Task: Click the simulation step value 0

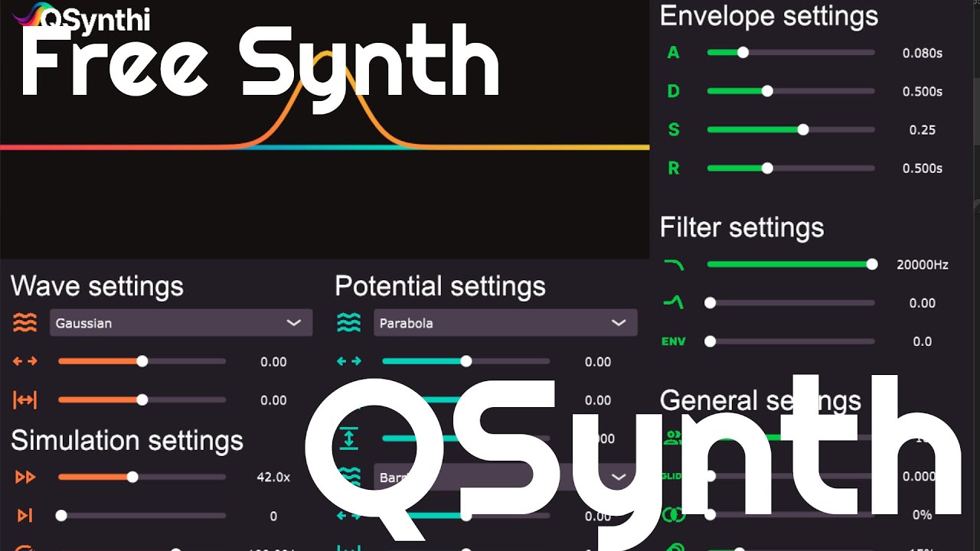Action: pyautogui.click(x=273, y=517)
